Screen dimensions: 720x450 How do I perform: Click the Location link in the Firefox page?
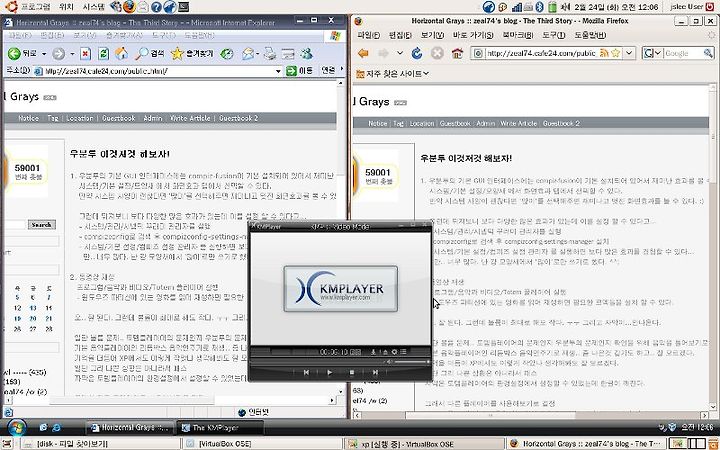coord(422,124)
